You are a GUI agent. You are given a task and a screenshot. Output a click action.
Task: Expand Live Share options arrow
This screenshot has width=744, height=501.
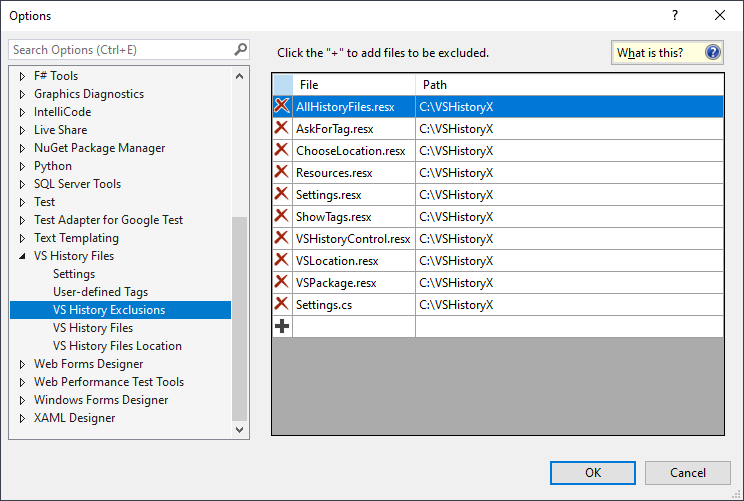pos(22,130)
